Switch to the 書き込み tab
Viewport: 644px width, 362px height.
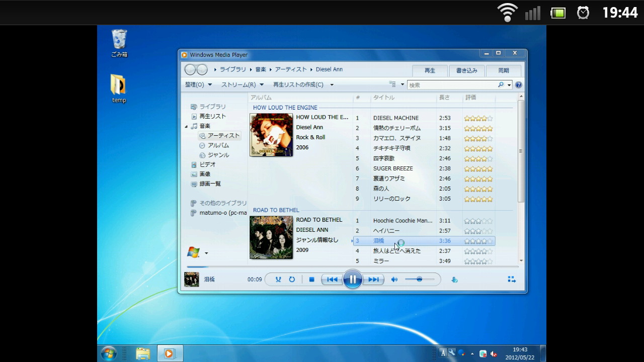click(466, 70)
